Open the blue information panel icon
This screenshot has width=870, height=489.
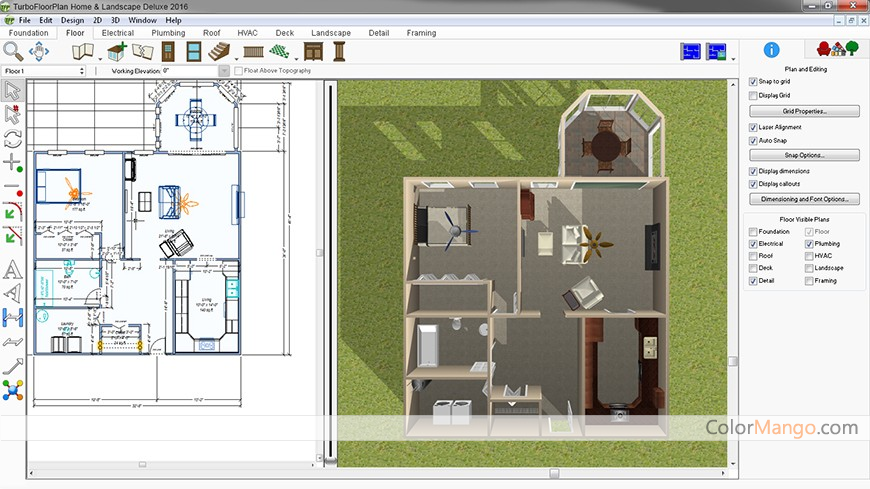pyautogui.click(x=771, y=50)
